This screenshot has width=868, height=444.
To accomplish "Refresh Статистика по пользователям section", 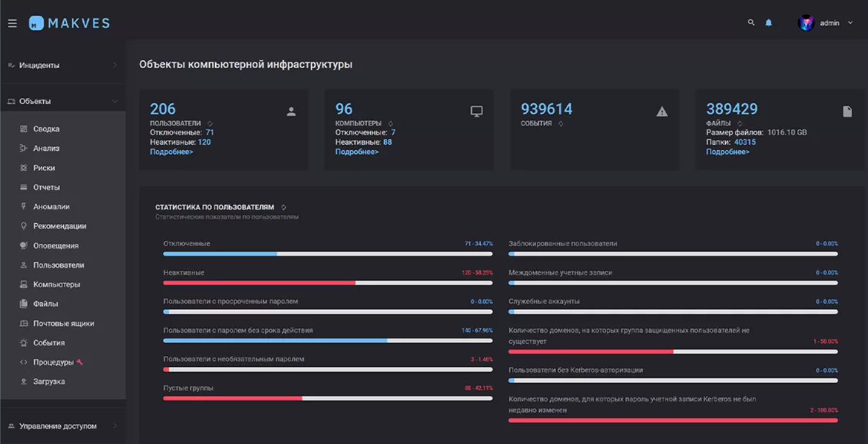I will pyautogui.click(x=283, y=207).
